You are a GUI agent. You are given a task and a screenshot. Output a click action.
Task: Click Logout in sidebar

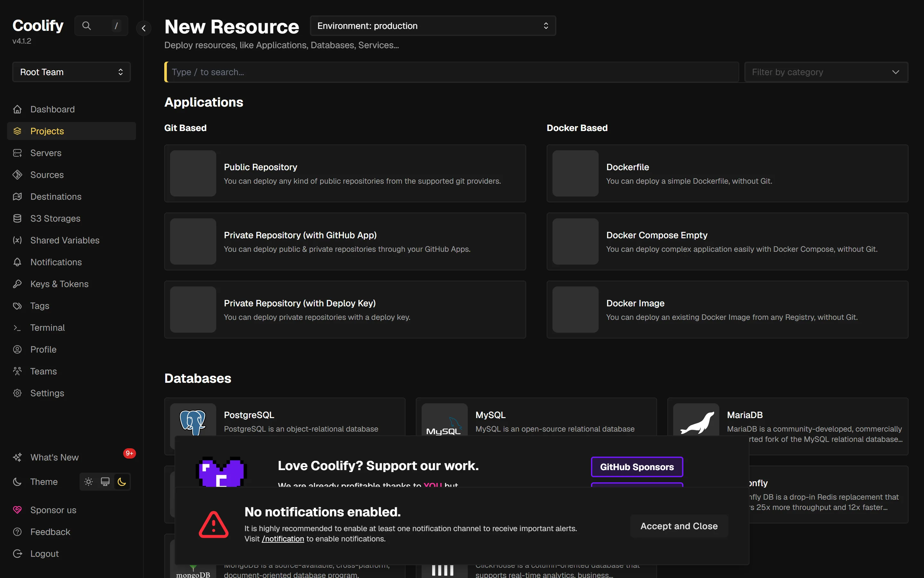tap(72, 554)
